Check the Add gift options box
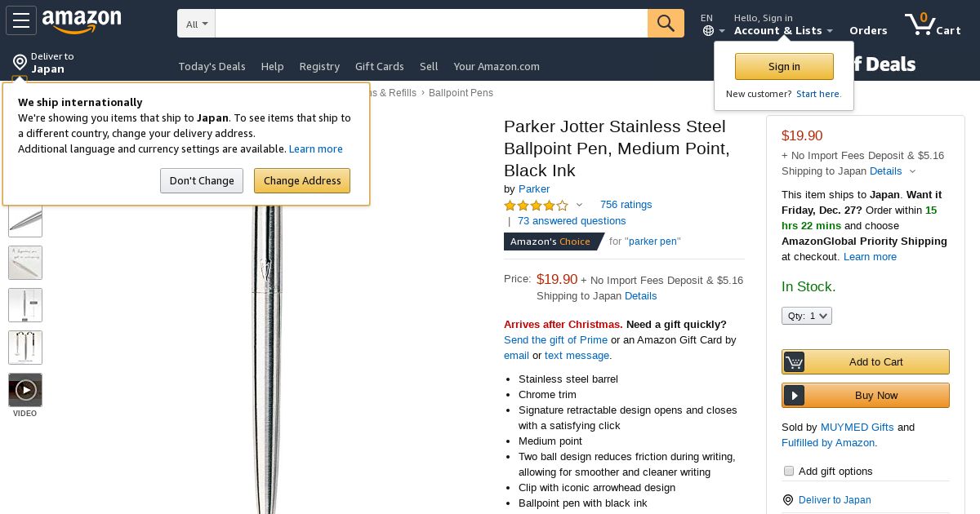This screenshot has height=514, width=980. [789, 471]
